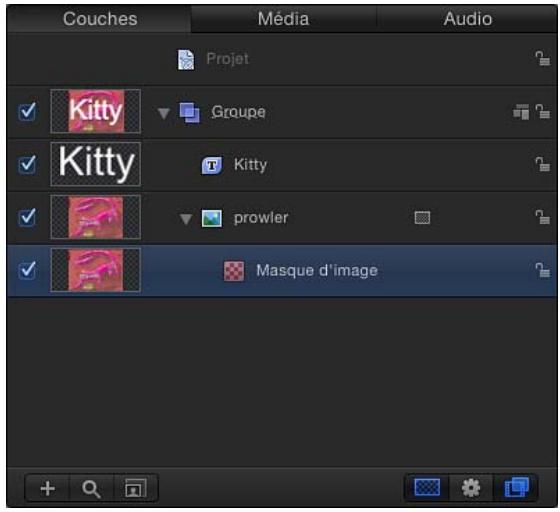Select the Projet row label

tap(228, 59)
